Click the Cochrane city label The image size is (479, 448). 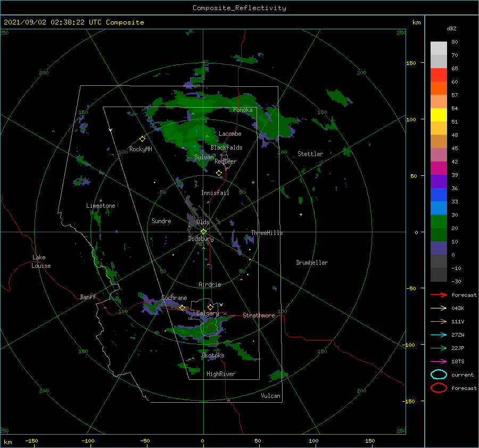pyautogui.click(x=174, y=298)
